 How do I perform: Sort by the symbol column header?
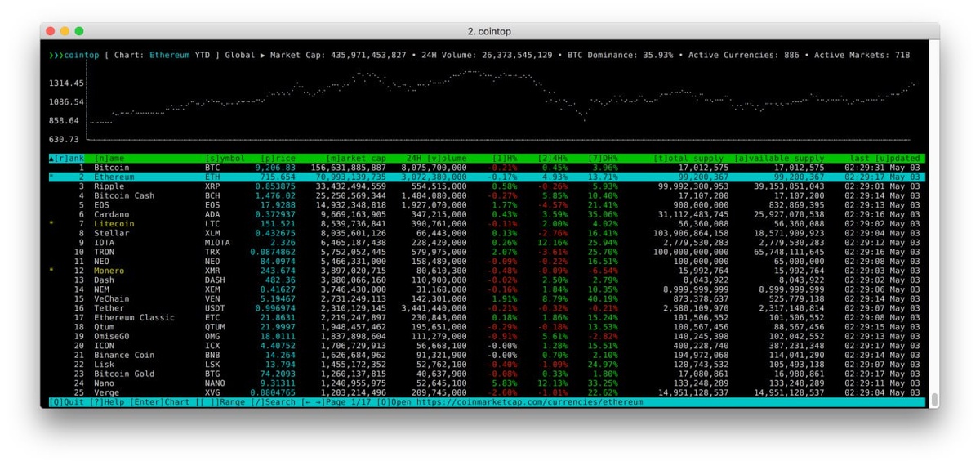225,158
